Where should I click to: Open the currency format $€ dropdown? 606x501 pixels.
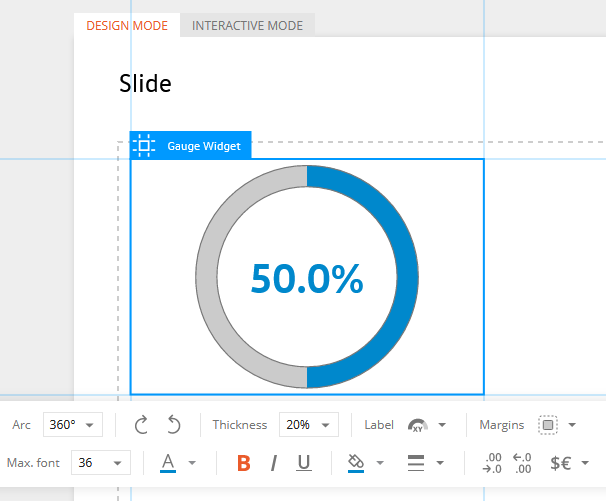[x=569, y=463]
